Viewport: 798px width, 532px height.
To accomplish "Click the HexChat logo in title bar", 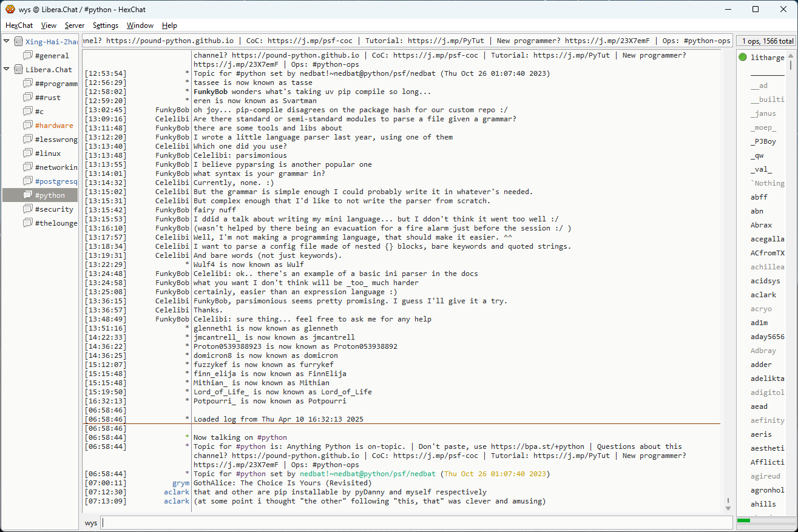I will (10, 9).
